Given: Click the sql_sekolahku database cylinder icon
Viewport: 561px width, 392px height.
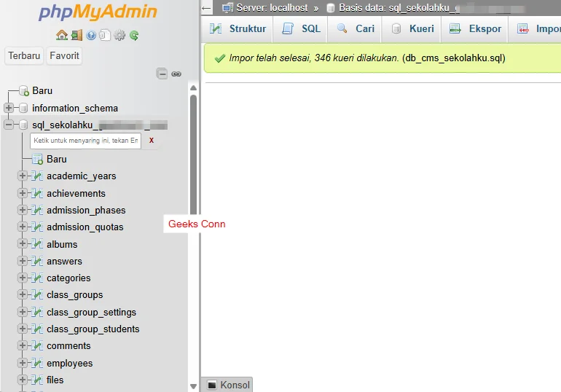Looking at the screenshot, I should coord(23,125).
